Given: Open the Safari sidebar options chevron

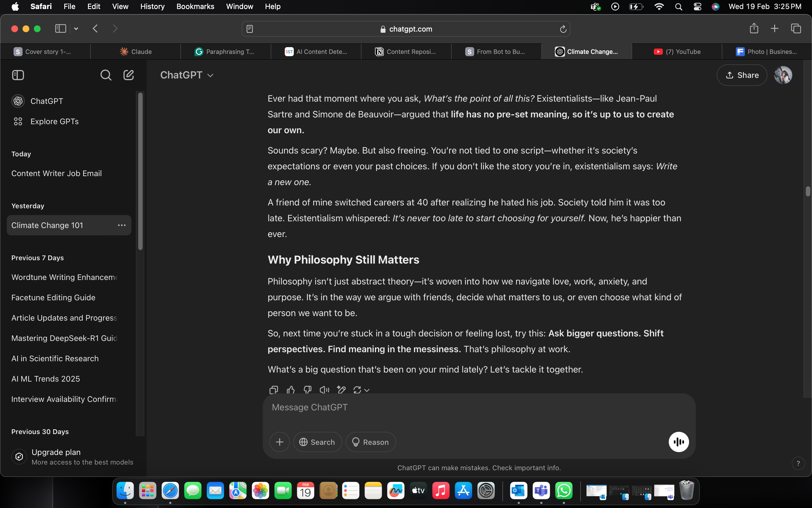Looking at the screenshot, I should pos(76,29).
